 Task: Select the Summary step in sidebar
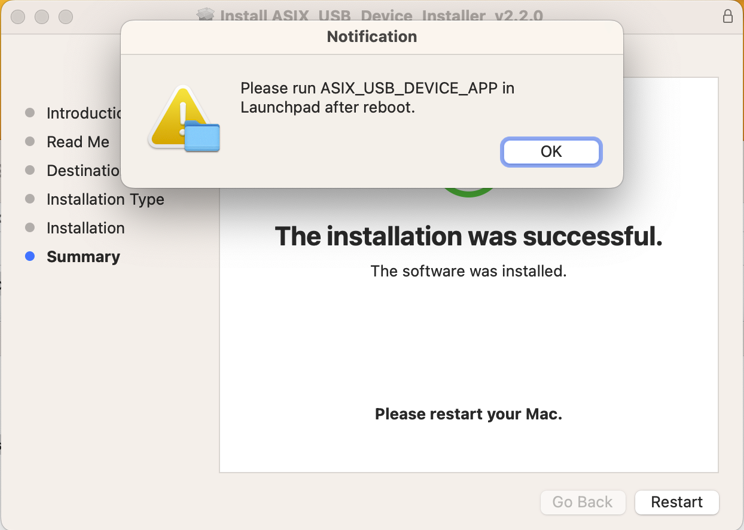[x=83, y=257]
